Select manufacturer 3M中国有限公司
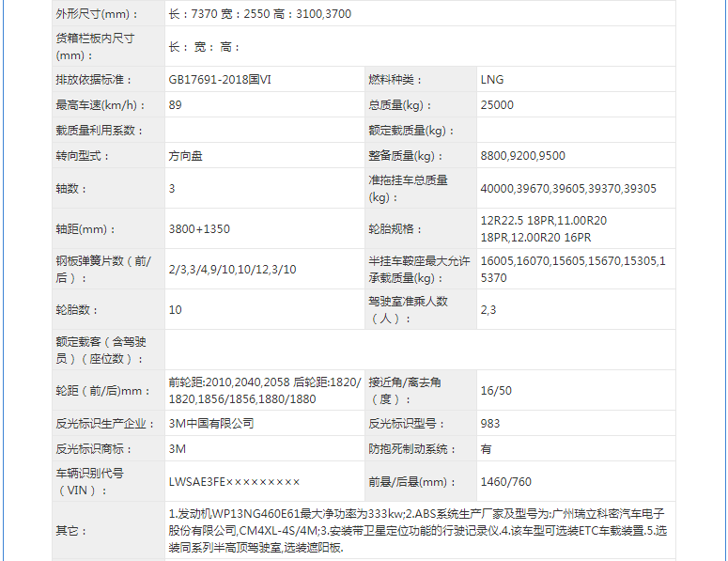728x561 pixels. 211,424
